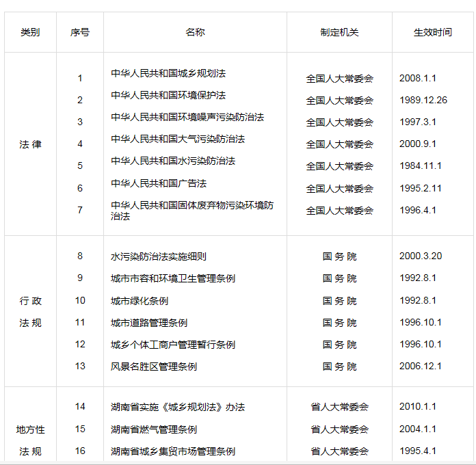Click the 名称 column header
The height and width of the screenshot is (465, 476).
pyautogui.click(x=195, y=32)
